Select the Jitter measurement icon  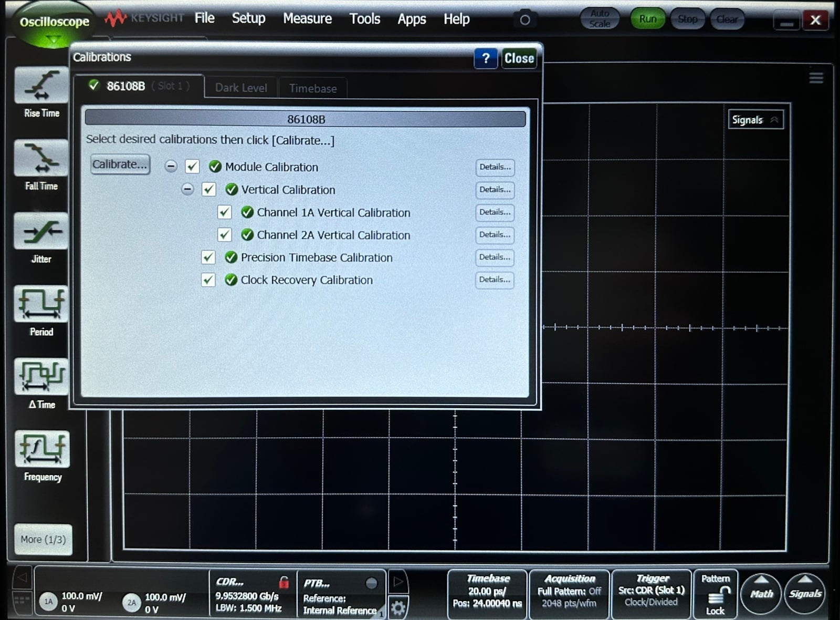point(41,232)
